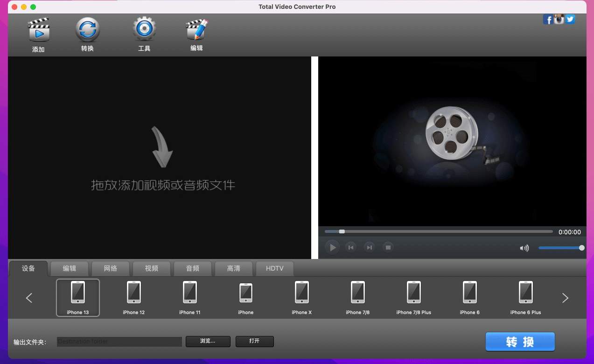Click the large blue 转换 button
594x364 pixels.
pyautogui.click(x=520, y=342)
